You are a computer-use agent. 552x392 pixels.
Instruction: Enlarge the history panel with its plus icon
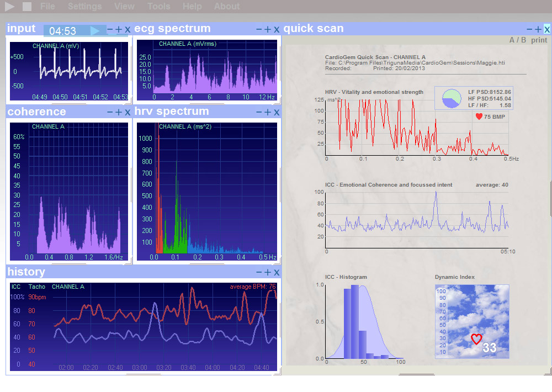[x=268, y=273]
